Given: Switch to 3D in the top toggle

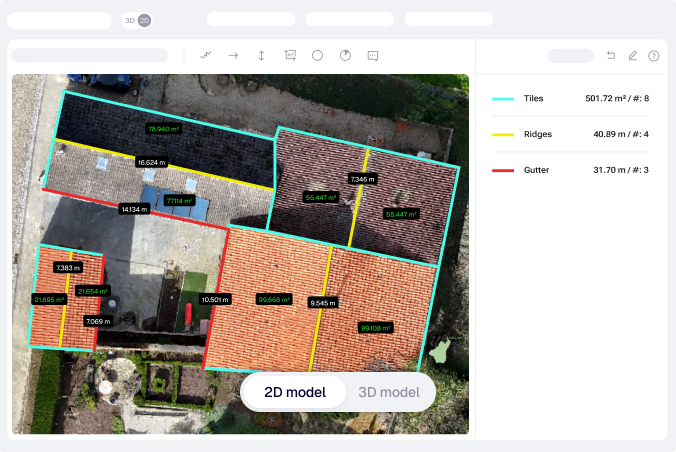Looking at the screenshot, I should pyautogui.click(x=130, y=20).
